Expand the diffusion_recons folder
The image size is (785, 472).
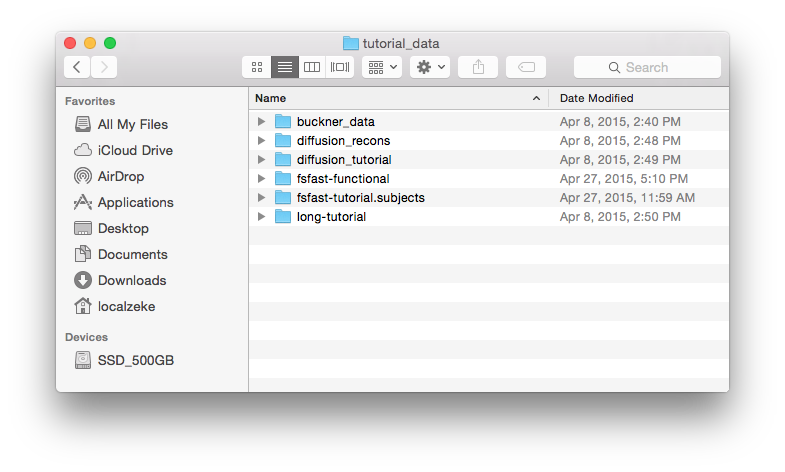(x=262, y=141)
